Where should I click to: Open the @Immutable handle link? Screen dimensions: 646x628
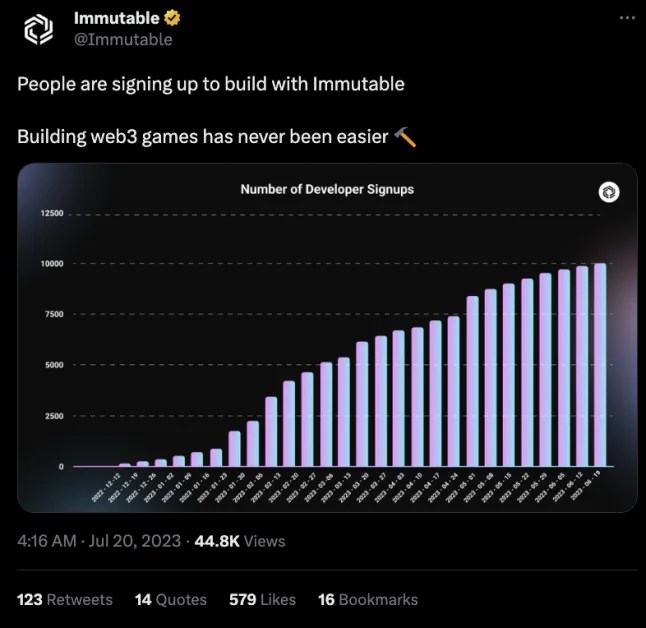click(123, 40)
